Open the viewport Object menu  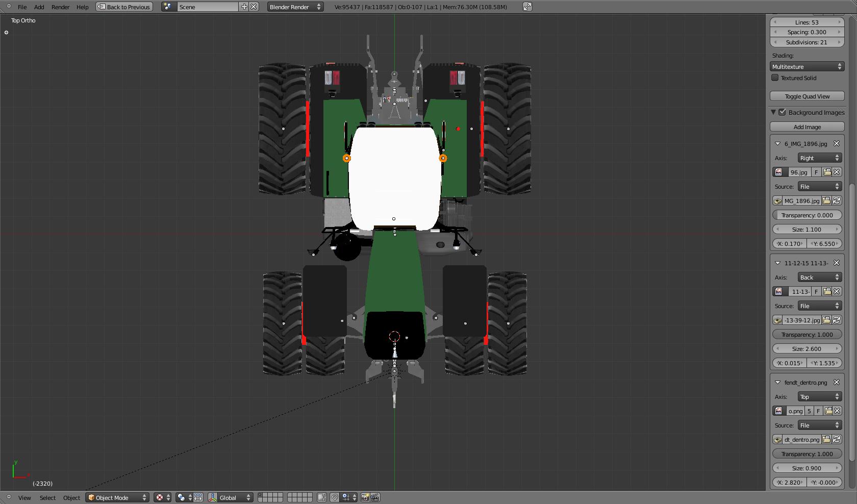[x=71, y=498]
